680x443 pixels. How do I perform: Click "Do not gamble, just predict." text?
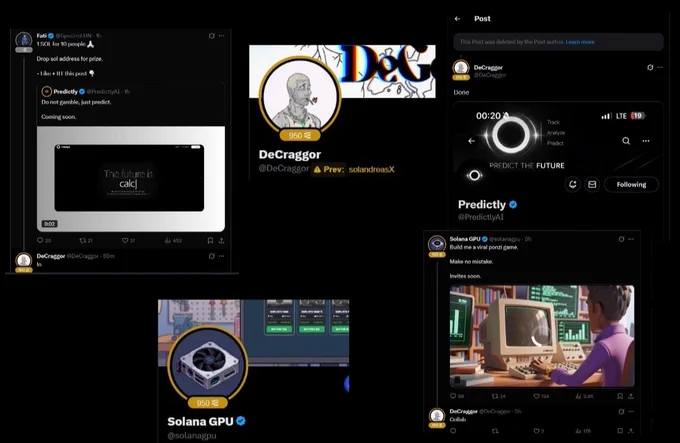pos(76,102)
